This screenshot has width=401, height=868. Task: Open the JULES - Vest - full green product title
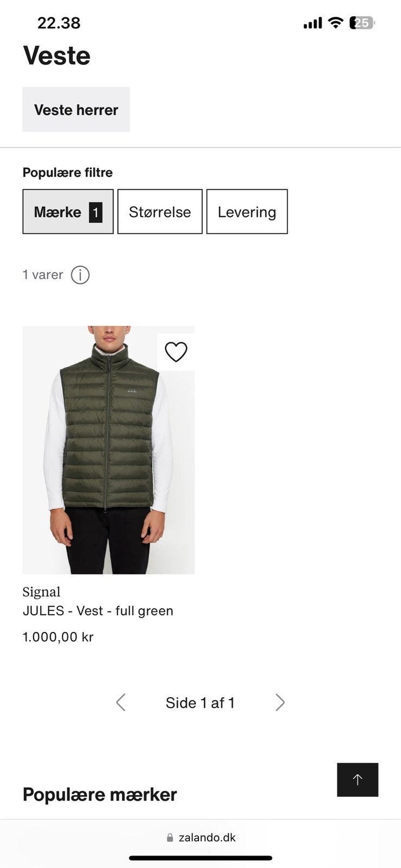(x=98, y=611)
